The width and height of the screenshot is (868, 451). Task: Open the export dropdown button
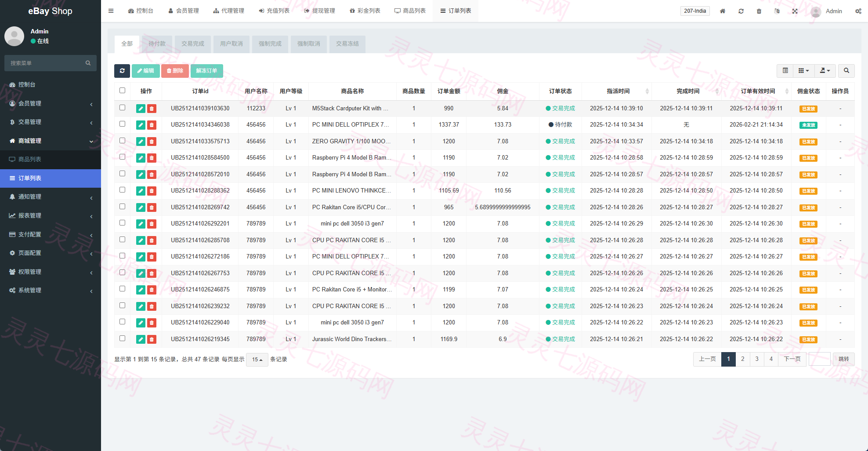(825, 71)
